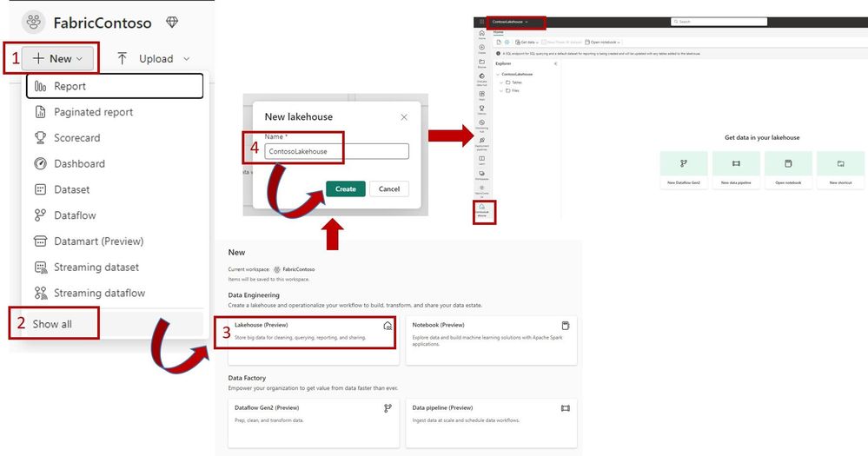
Task: Select Streaming dataflow menu entry
Action: (x=115, y=293)
